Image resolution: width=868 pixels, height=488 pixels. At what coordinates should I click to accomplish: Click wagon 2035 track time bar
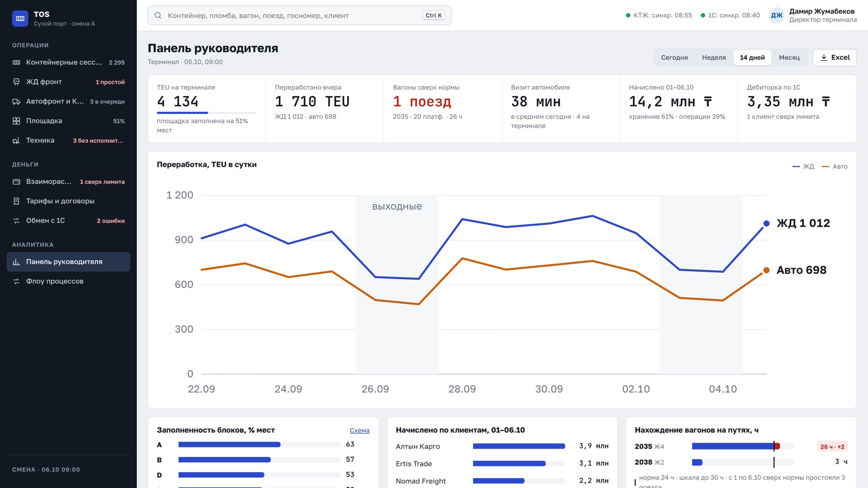coord(743,446)
